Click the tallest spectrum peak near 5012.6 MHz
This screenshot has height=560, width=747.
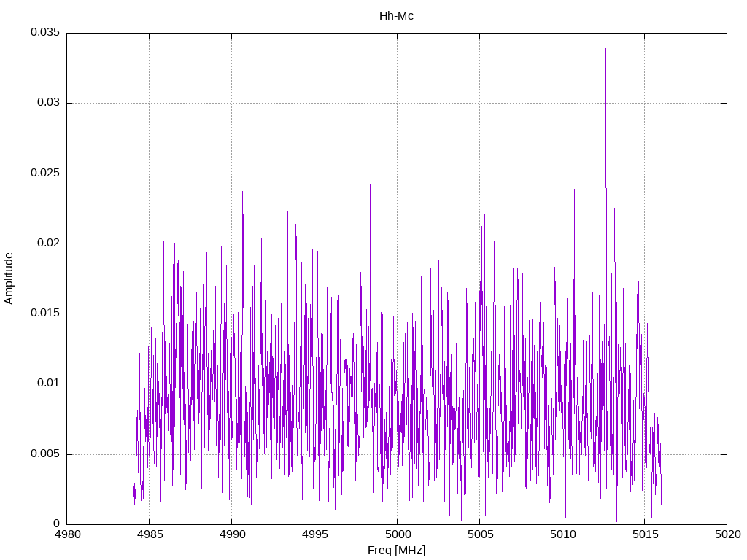[x=605, y=49]
